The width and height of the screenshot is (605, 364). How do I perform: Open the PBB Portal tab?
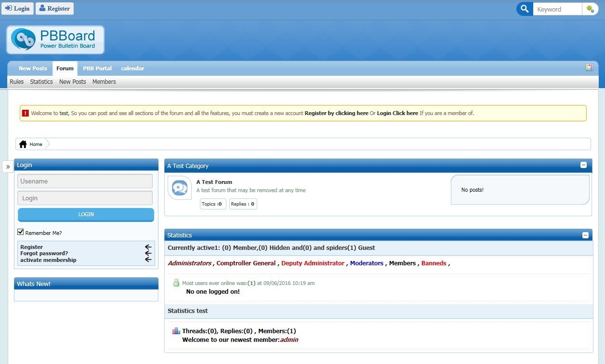[x=97, y=68]
